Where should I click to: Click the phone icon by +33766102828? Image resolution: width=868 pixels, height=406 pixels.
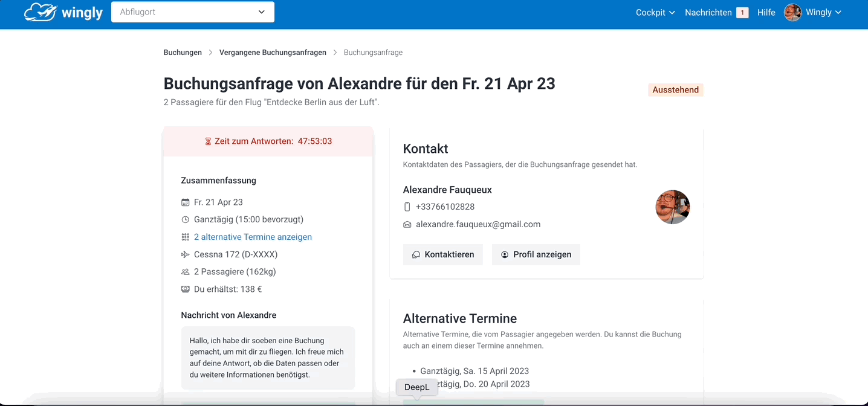tap(407, 207)
